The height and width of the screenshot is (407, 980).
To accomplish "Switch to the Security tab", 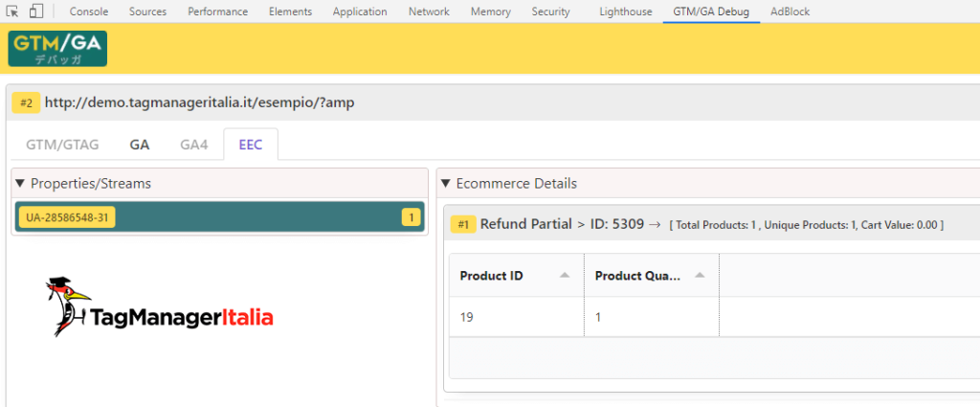I will coord(550,11).
